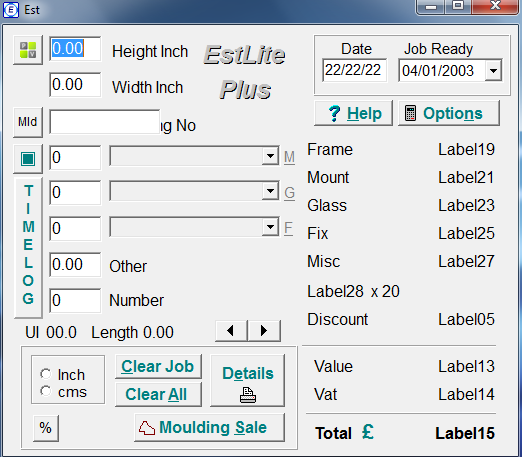The image size is (522, 457).
Task: Minimize the Est window
Action: click(x=431, y=6)
